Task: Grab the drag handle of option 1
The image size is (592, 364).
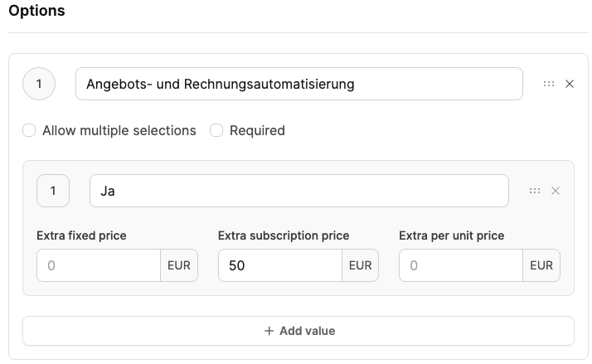Action: tap(549, 84)
